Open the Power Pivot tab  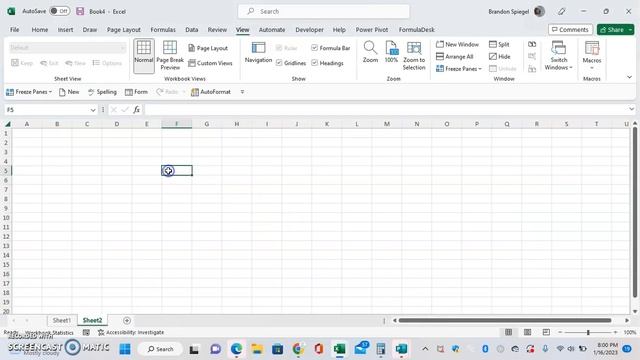tap(372, 29)
